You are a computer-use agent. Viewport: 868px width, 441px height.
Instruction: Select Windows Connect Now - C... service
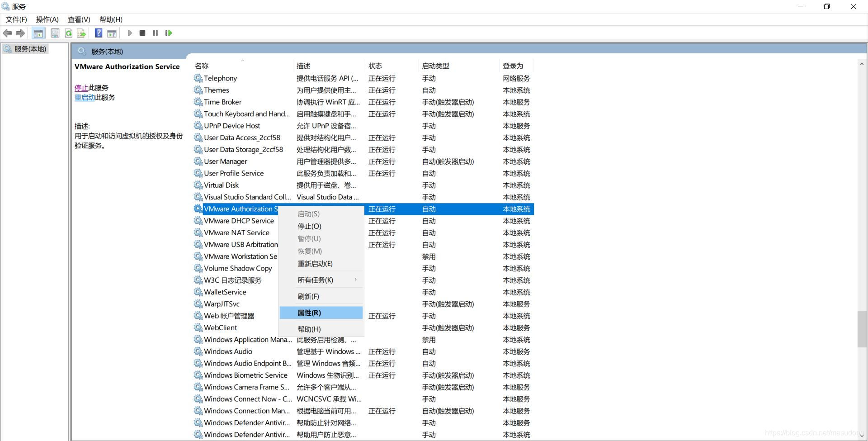point(363,399)
